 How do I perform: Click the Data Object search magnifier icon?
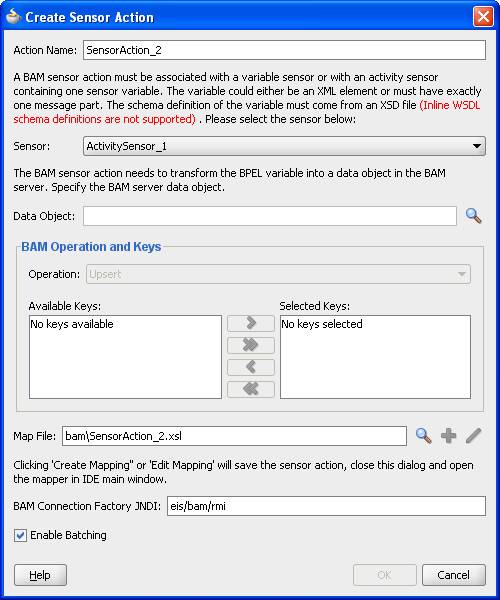[474, 216]
